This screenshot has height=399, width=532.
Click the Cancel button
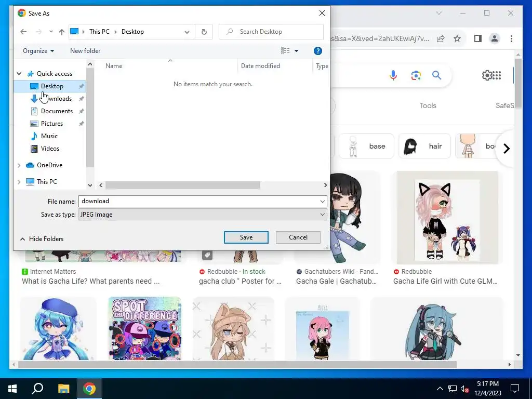tap(298, 237)
